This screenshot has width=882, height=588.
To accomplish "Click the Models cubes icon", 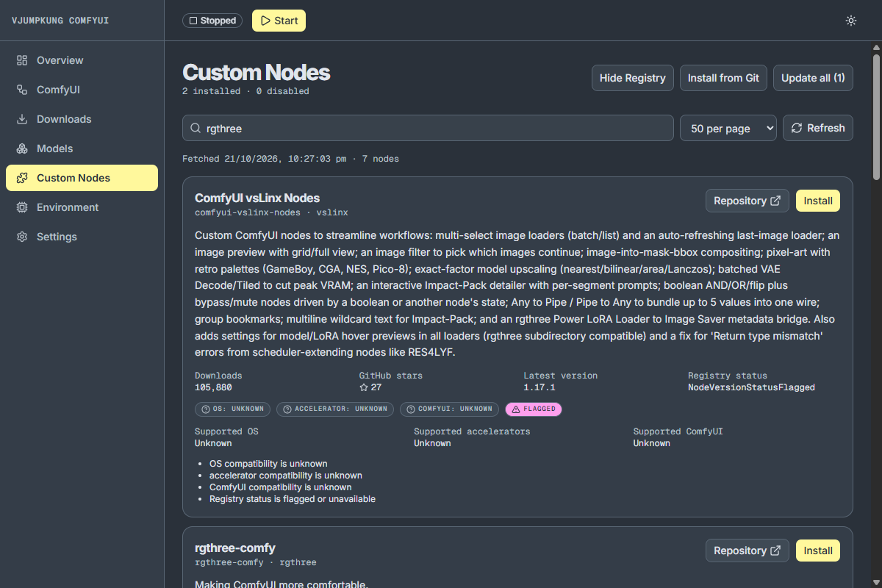I will click(22, 148).
